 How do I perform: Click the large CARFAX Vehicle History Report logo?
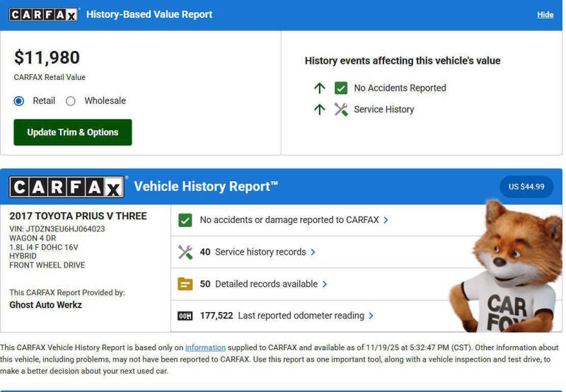[x=67, y=187]
